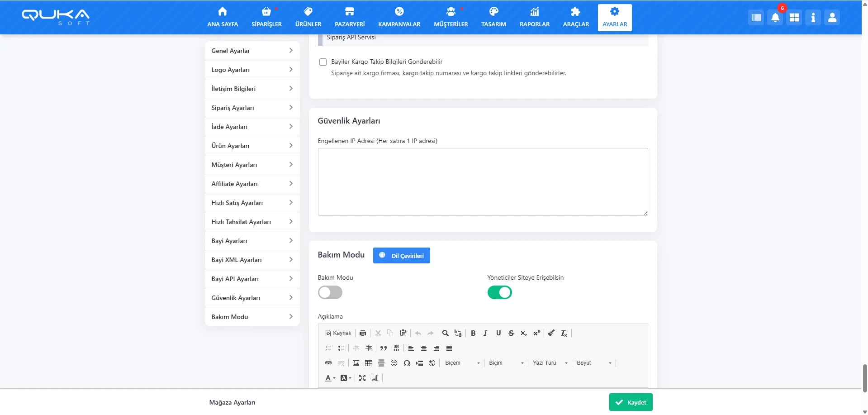Insert image using editor toolbar icon
868x415 pixels.
tap(356, 363)
